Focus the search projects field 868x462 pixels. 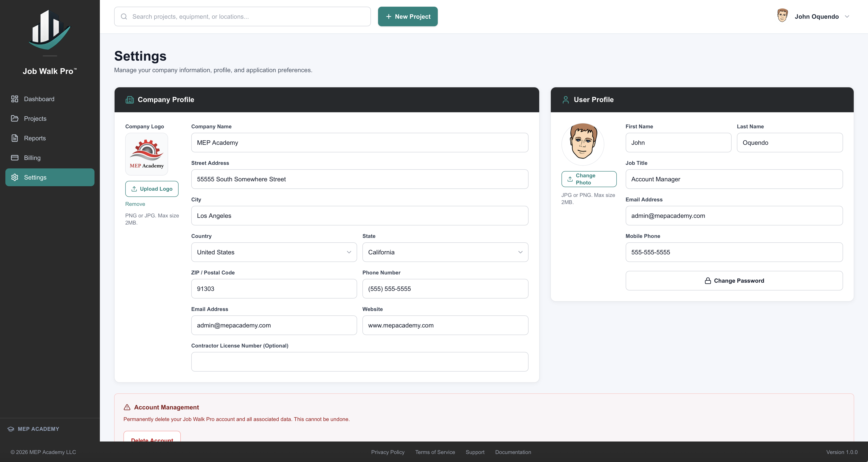click(x=242, y=16)
